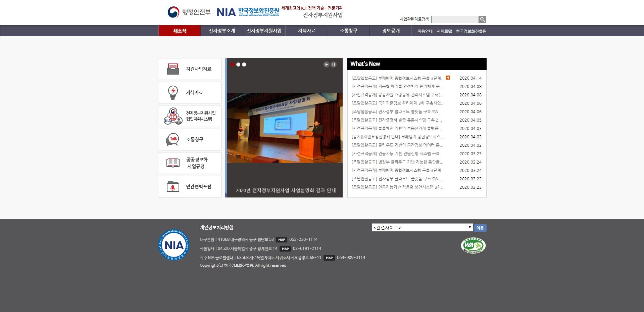Open the 정보공개 menu
The height and width of the screenshot is (312, 644).
391,31
